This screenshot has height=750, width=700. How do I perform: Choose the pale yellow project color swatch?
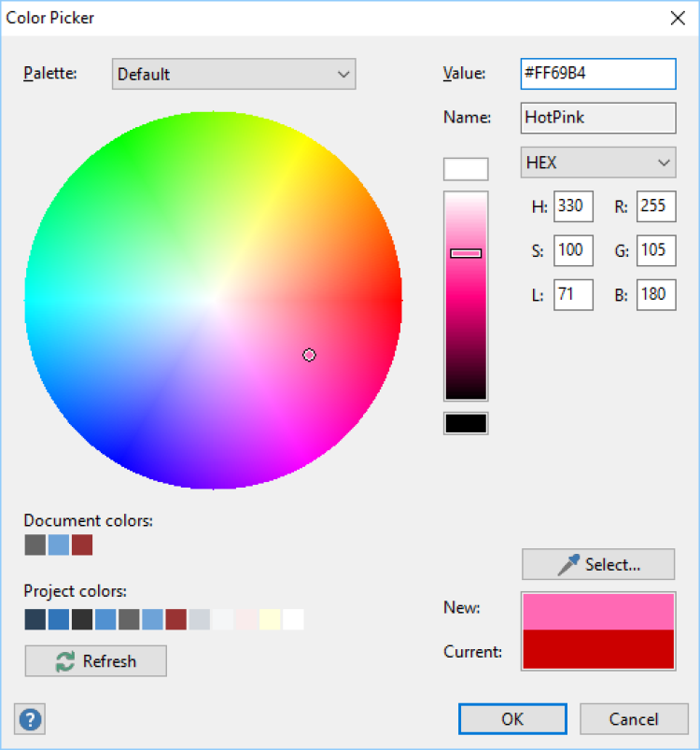[270, 619]
